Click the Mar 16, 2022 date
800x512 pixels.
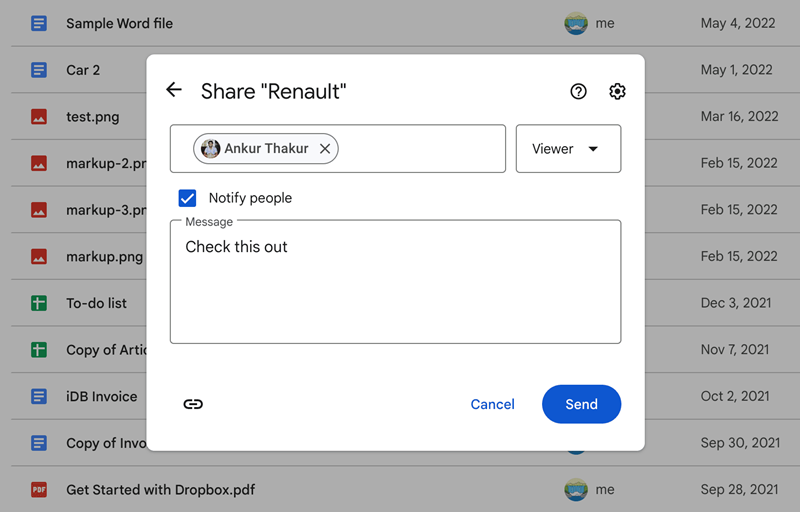click(739, 117)
